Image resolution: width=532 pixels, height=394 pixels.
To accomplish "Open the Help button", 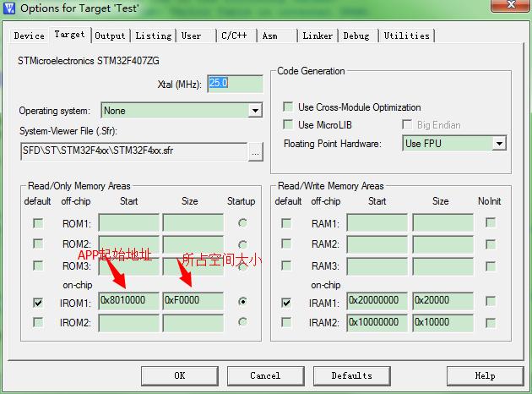I will click(486, 375).
